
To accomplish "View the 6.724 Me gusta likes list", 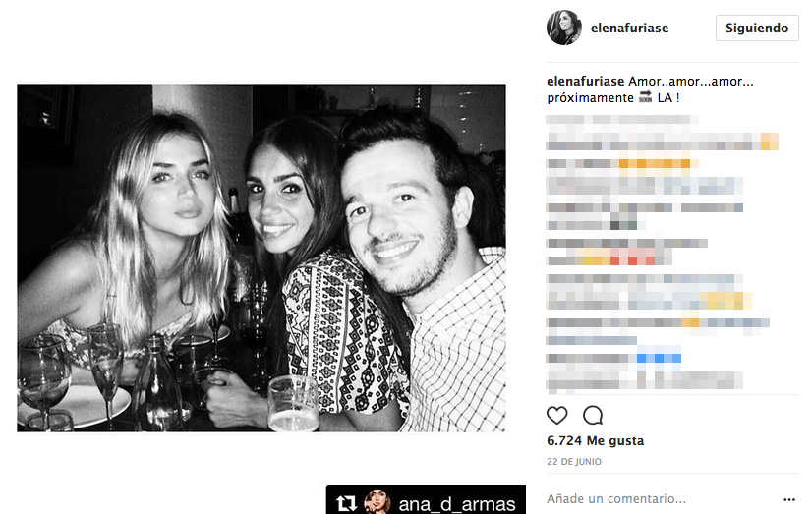I will pyautogui.click(x=595, y=441).
